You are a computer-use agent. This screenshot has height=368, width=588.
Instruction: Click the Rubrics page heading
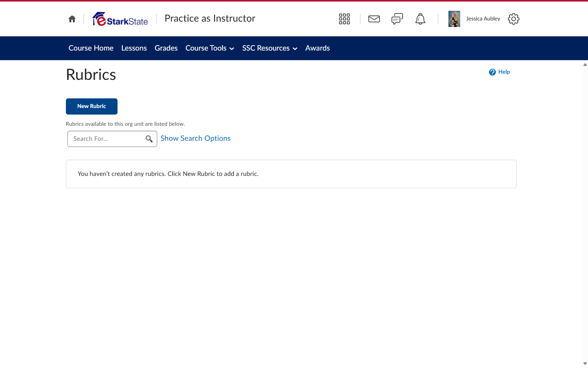(91, 75)
